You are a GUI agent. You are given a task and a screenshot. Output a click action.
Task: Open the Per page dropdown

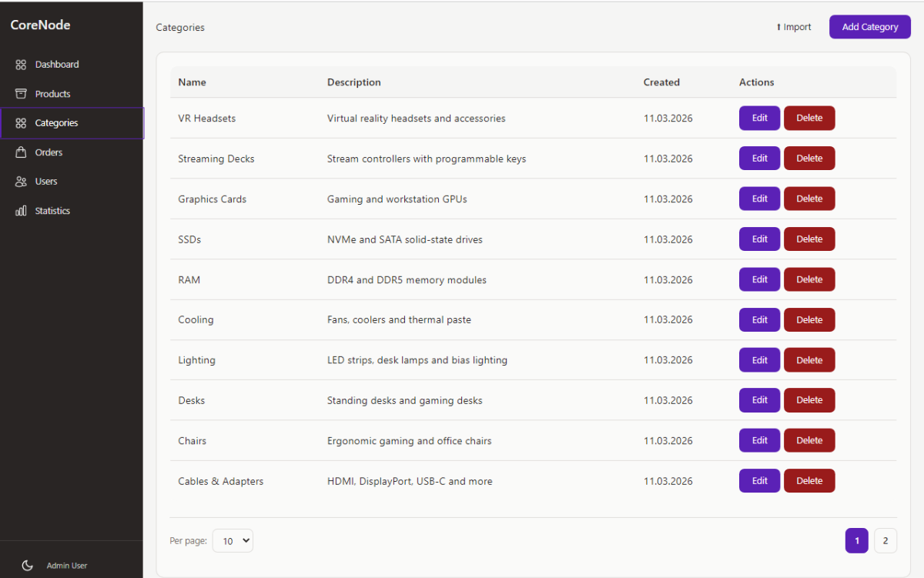232,541
